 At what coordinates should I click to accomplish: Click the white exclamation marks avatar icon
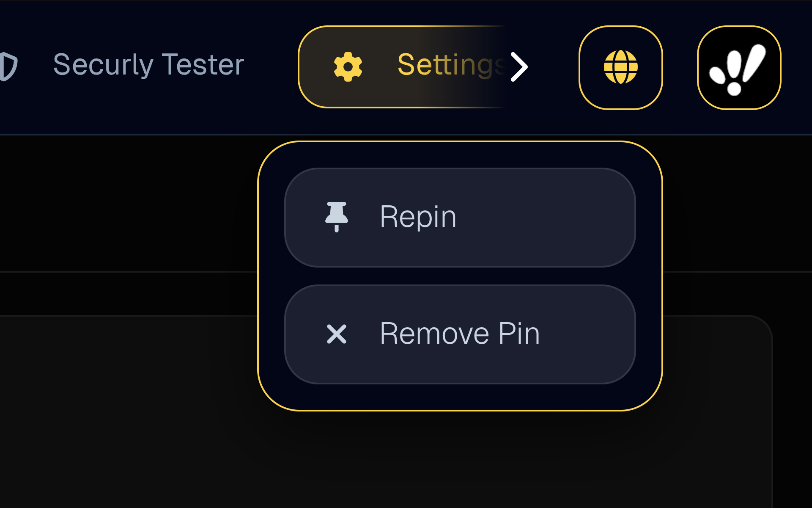[x=738, y=68]
